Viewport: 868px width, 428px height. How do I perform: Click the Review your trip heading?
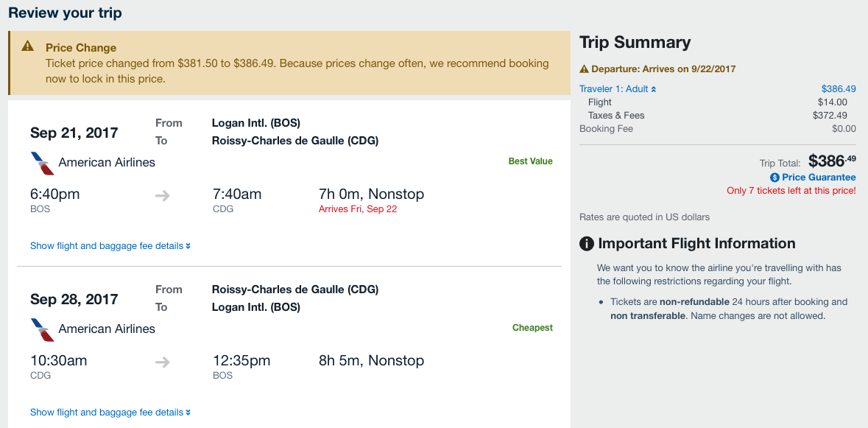[65, 13]
